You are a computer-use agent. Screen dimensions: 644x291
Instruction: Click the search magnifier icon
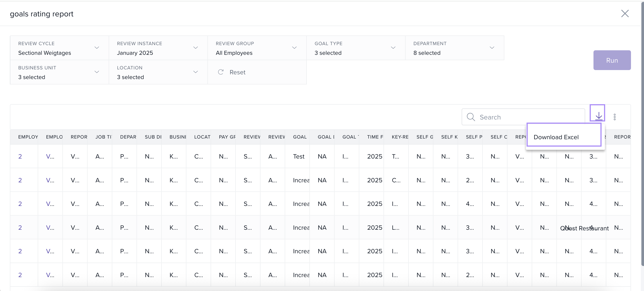tap(470, 117)
